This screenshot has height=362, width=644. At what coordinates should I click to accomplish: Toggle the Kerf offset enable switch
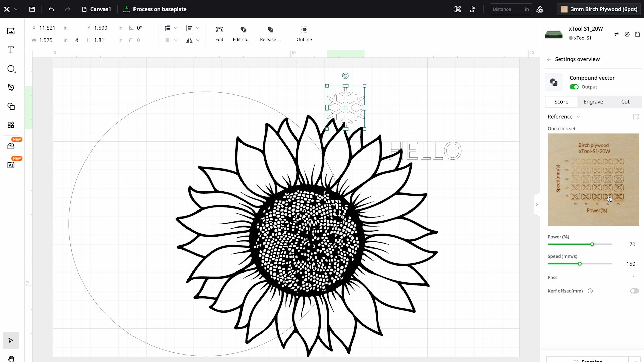click(x=633, y=290)
